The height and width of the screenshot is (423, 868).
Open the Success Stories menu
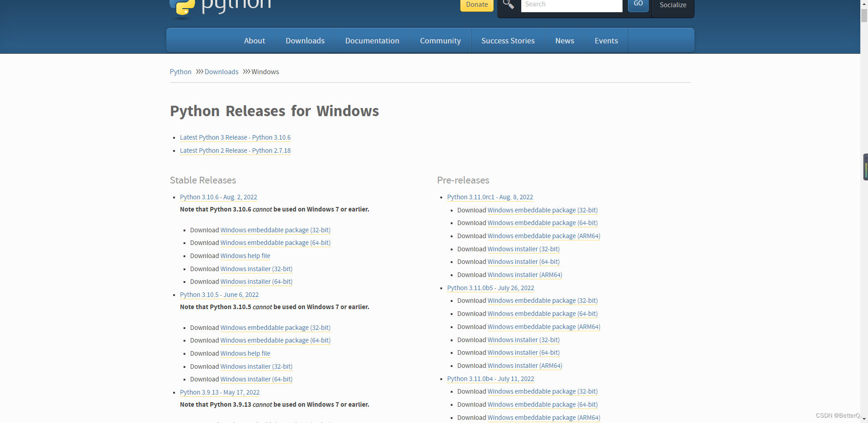click(508, 41)
